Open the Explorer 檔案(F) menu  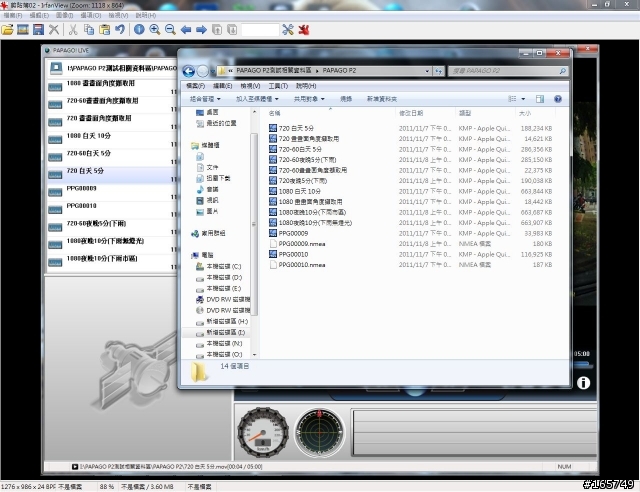point(196,86)
